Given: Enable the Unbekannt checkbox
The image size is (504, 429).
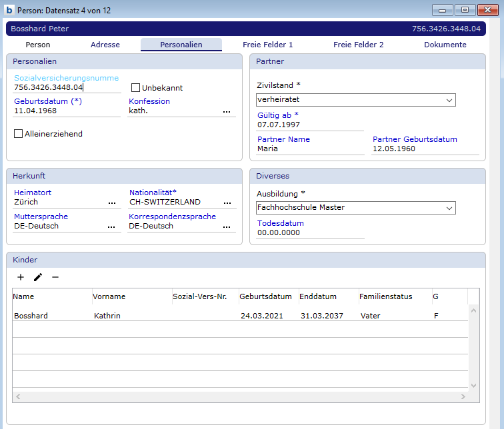Looking at the screenshot, I should (136, 88).
